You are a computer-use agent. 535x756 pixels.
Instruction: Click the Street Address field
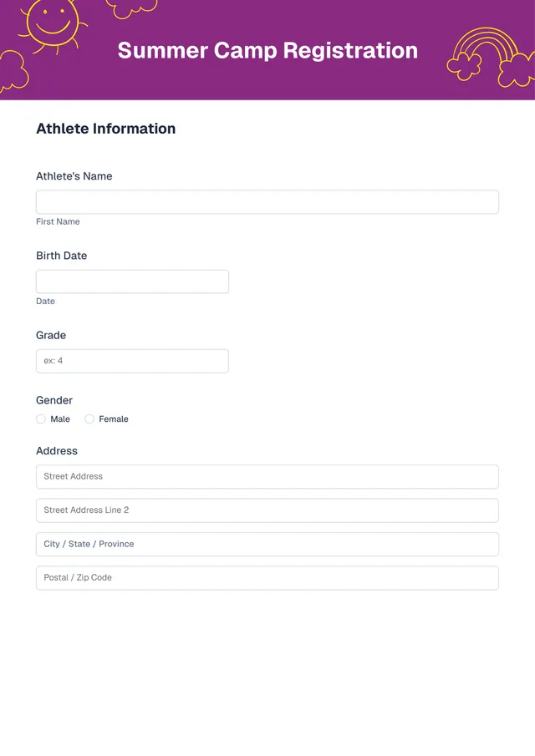pyautogui.click(x=266, y=476)
